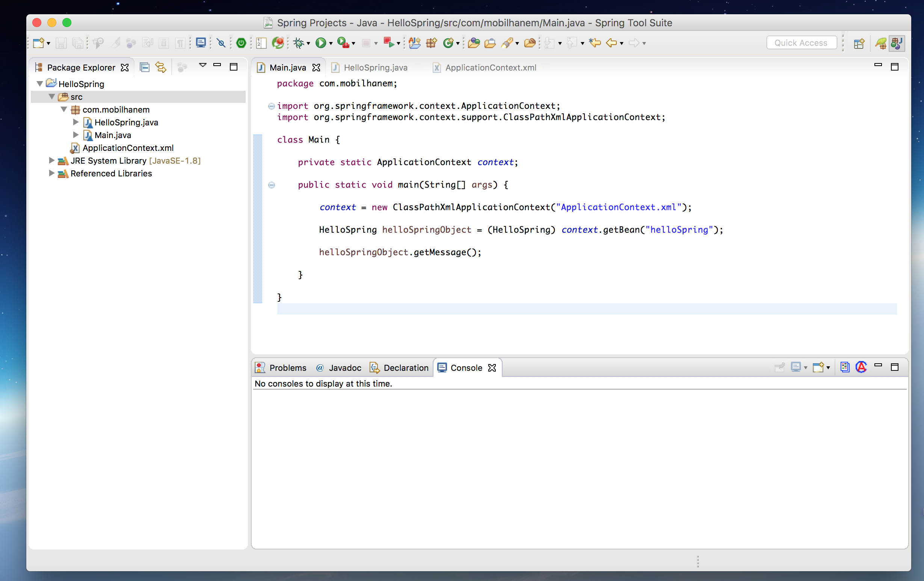Toggle Link with Editor in Package Explorer

click(161, 68)
